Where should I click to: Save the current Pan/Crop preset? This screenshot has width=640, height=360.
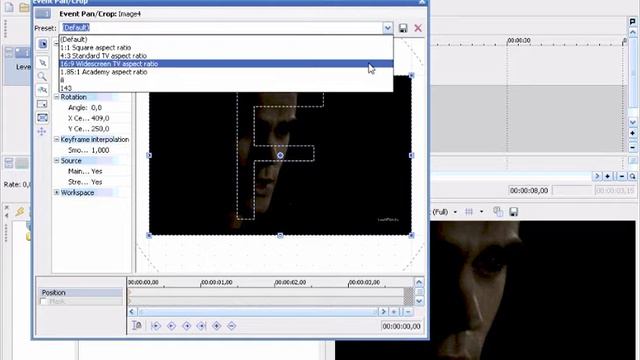click(x=403, y=28)
